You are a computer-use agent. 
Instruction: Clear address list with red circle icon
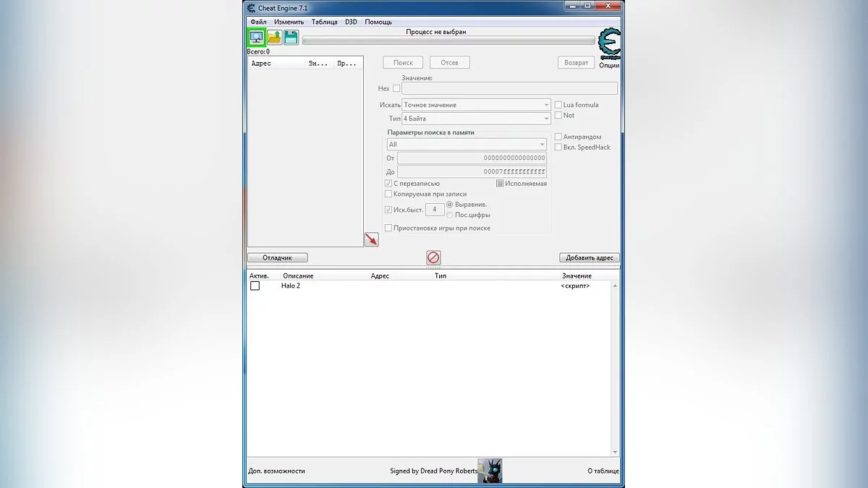433,257
